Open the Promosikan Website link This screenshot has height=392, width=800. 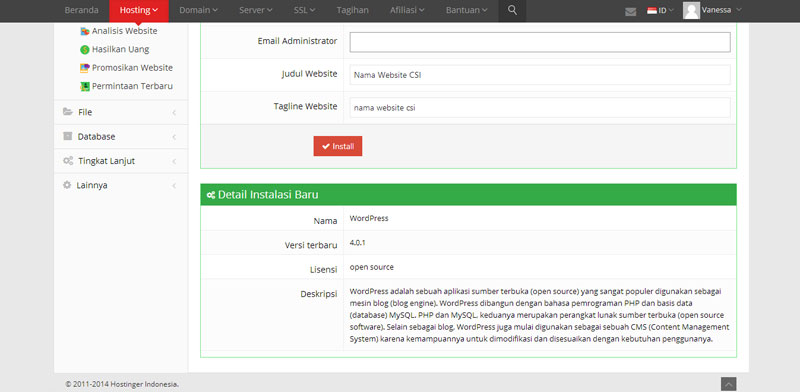tap(132, 68)
